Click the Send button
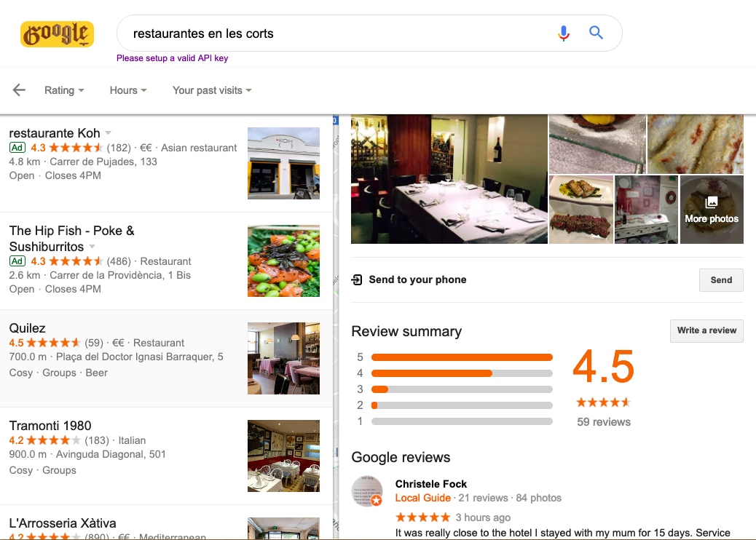Screen dimensions: 756x540 (721, 280)
